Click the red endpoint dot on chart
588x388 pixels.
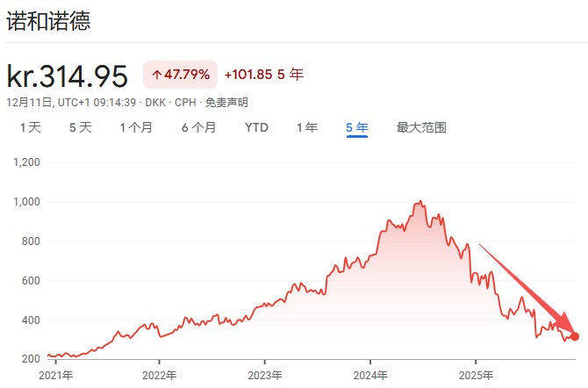pyautogui.click(x=575, y=335)
